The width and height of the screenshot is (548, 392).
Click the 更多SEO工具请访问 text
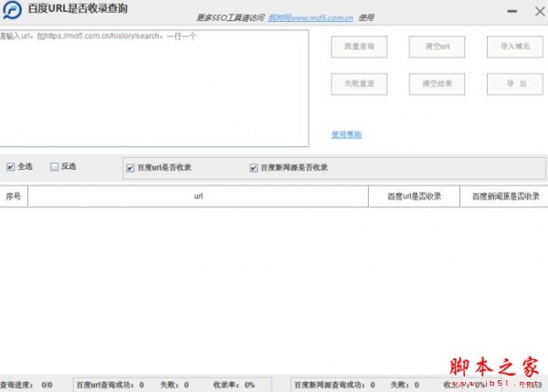click(230, 18)
